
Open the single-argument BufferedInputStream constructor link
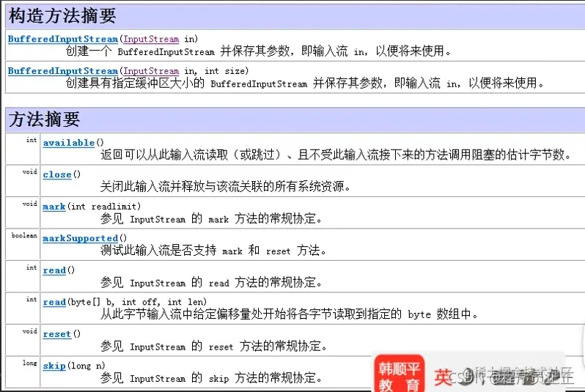pos(63,39)
